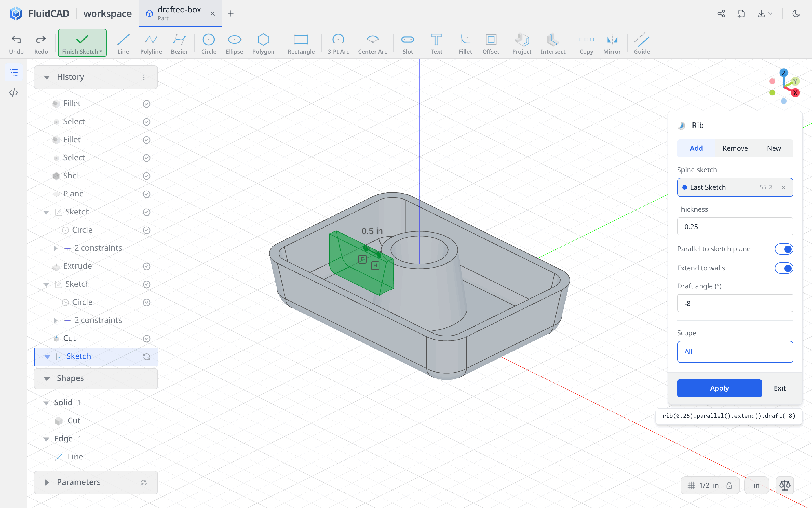The width and height of the screenshot is (812, 508).
Task: Click the Thickness input field
Action: click(x=735, y=226)
